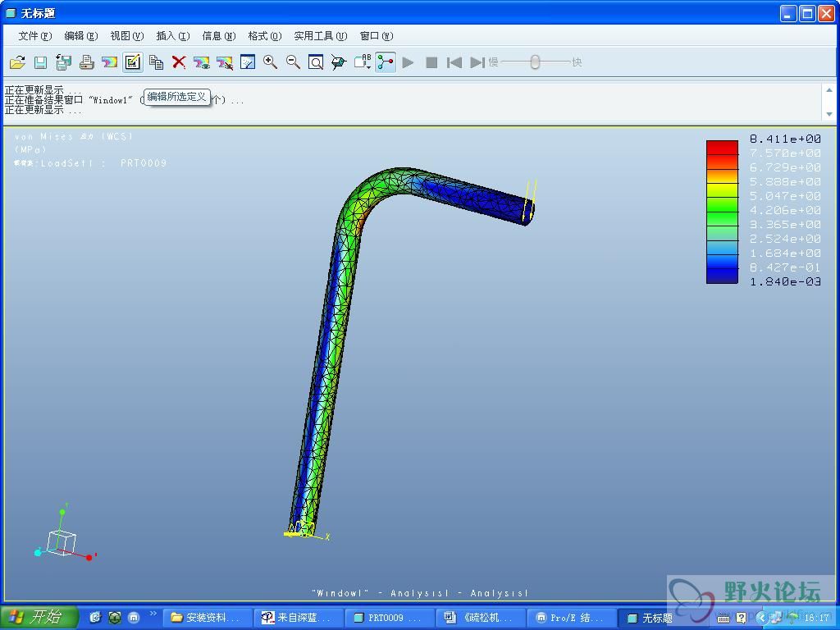Click the Print icon
The width and height of the screenshot is (840, 630).
tap(86, 62)
